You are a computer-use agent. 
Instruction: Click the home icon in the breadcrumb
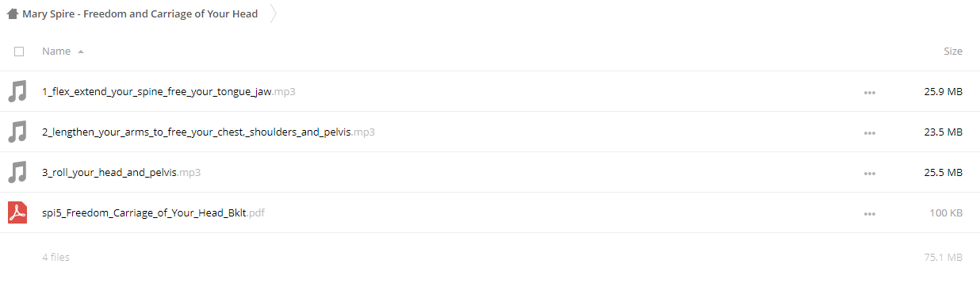[12, 13]
